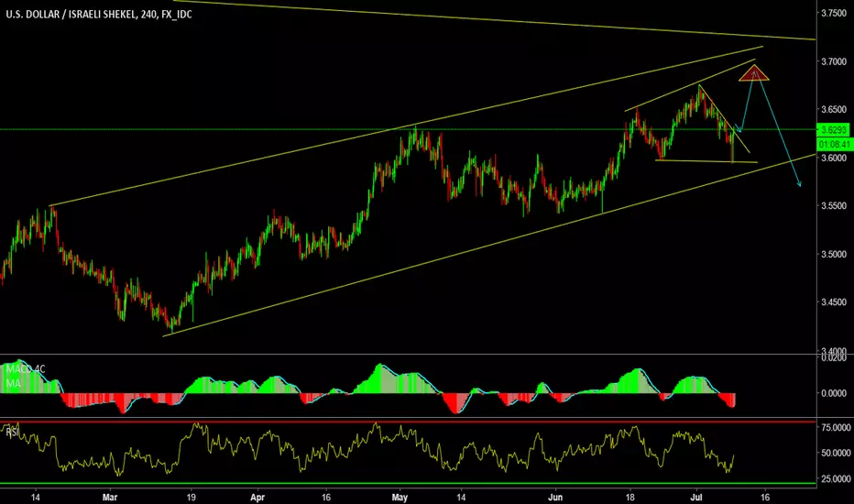Click the MACD 0.0000 axis value

click(834, 393)
